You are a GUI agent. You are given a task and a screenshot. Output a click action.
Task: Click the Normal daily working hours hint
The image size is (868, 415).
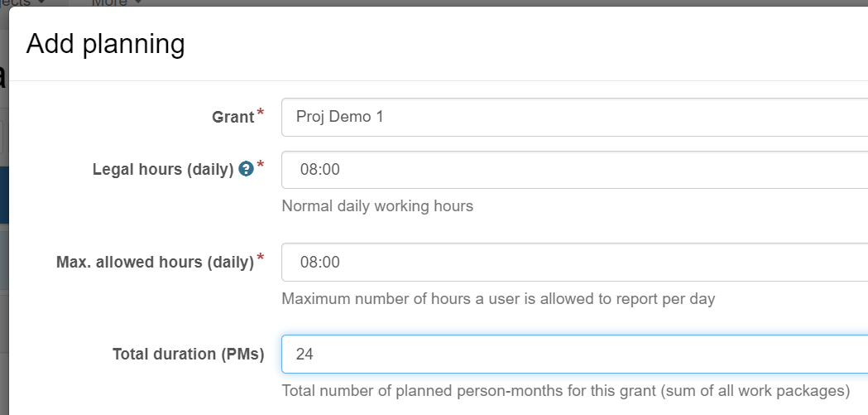[x=377, y=206]
